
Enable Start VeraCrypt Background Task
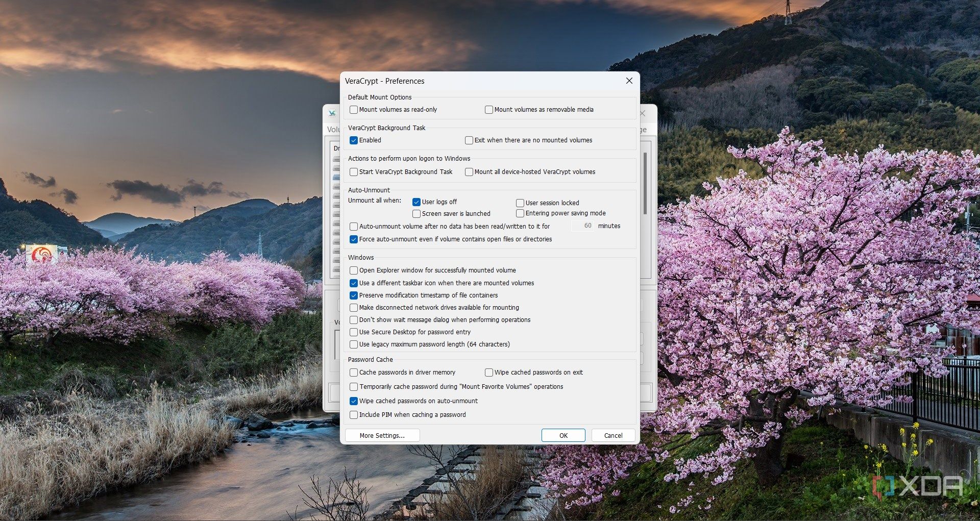[x=354, y=172]
